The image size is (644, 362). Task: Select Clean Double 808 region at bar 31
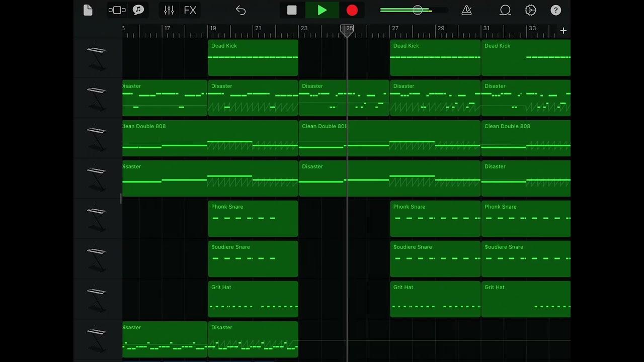coord(526,138)
